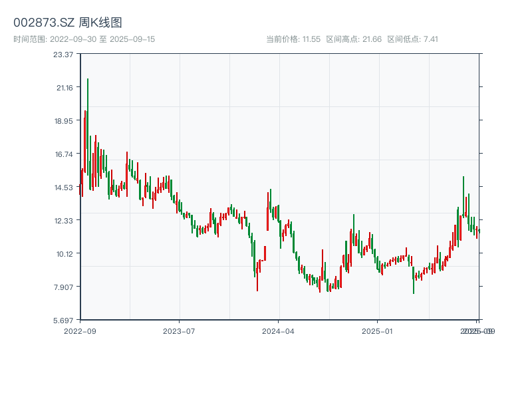532x399 pixels.
Task: Click the y-axis label 14.53
Action: [x=63, y=188]
